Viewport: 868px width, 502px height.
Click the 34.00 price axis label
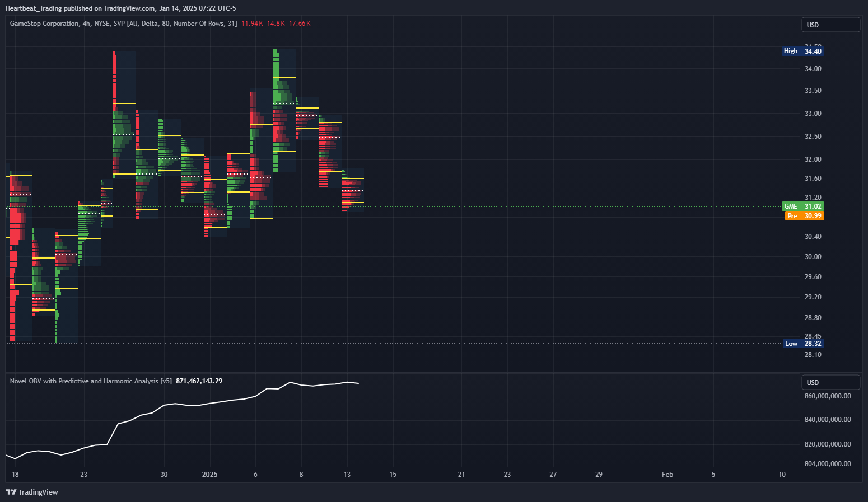tap(813, 69)
